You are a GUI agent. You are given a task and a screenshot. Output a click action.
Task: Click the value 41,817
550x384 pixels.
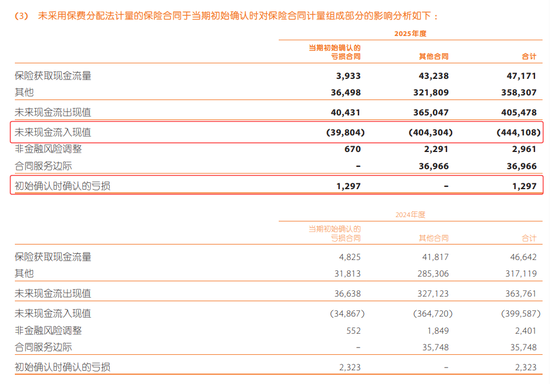435,257
